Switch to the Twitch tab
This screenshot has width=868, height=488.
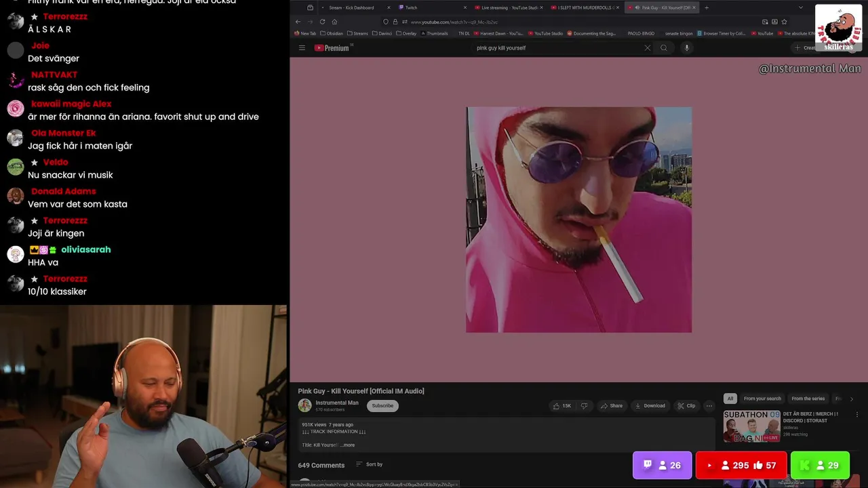click(431, 7)
